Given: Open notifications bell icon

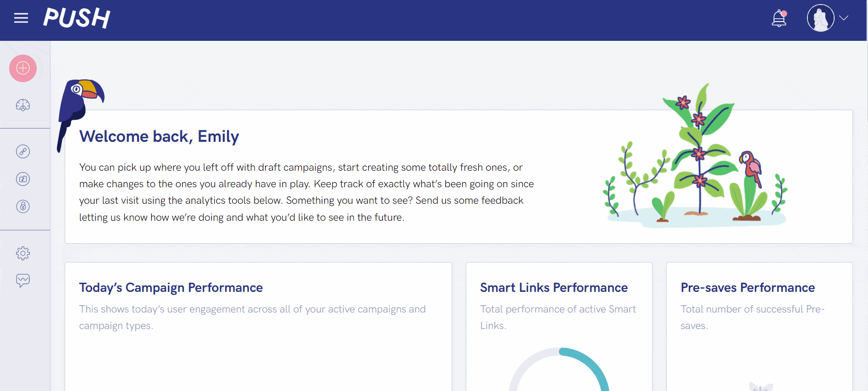Looking at the screenshot, I should [x=779, y=19].
